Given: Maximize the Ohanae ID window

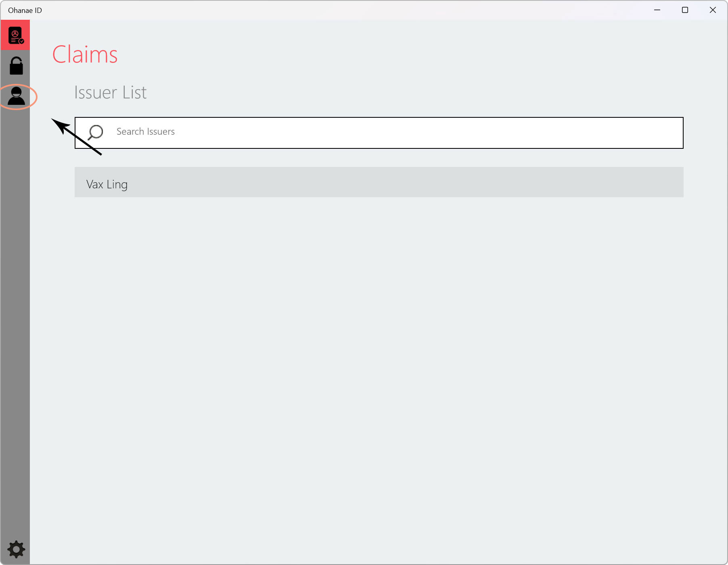Looking at the screenshot, I should coord(685,10).
